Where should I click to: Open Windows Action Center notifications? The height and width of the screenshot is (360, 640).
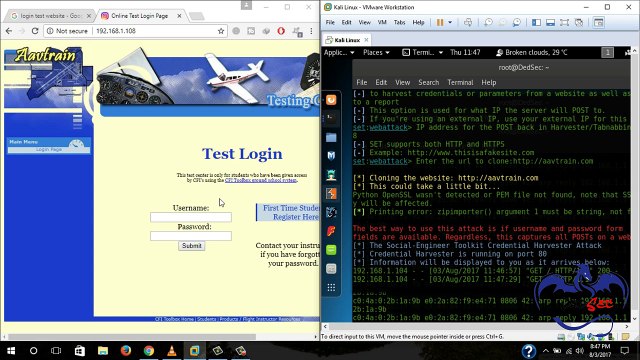[x=624, y=351]
